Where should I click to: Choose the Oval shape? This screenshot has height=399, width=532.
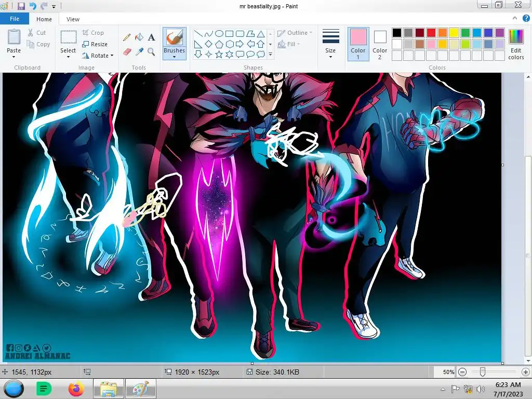click(x=219, y=34)
